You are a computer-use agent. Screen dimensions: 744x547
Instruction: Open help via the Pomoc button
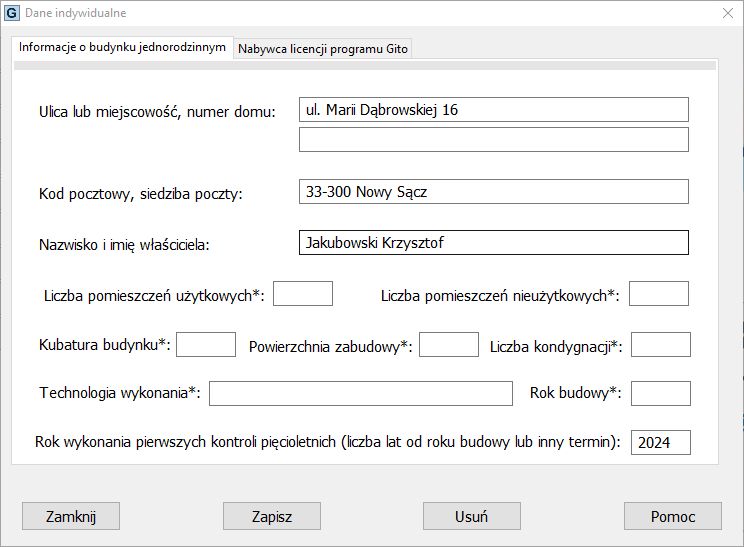click(x=672, y=516)
